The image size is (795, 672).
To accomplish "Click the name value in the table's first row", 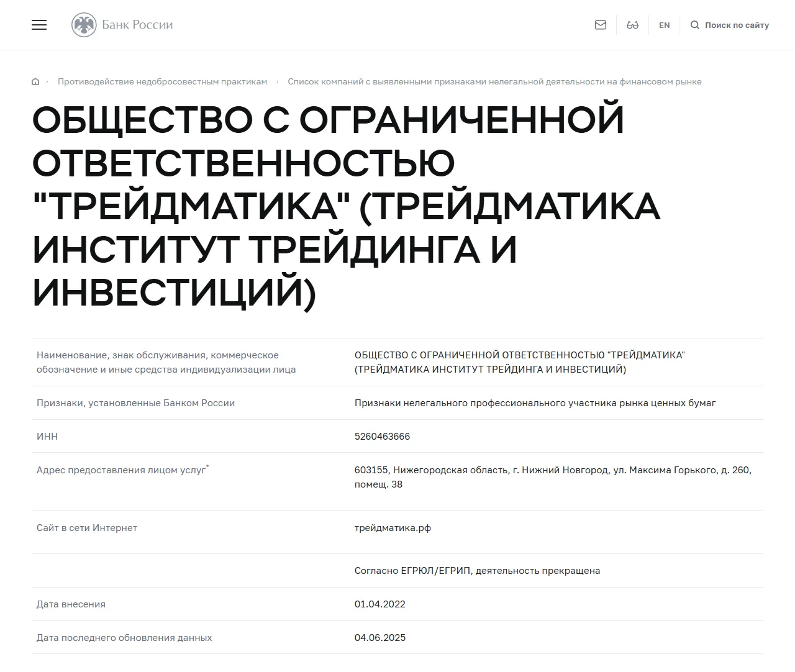I will (x=520, y=362).
